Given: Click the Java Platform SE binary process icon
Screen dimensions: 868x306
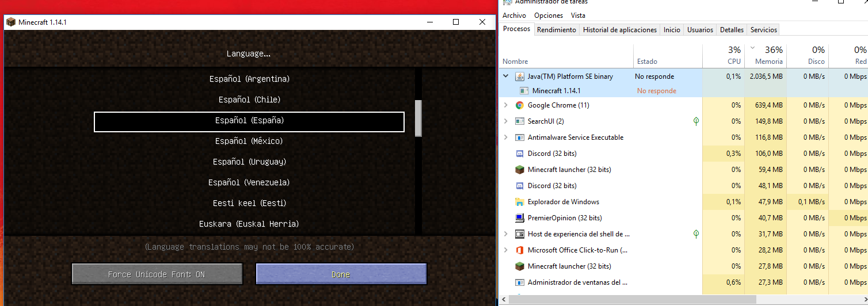Looking at the screenshot, I should (x=519, y=76).
